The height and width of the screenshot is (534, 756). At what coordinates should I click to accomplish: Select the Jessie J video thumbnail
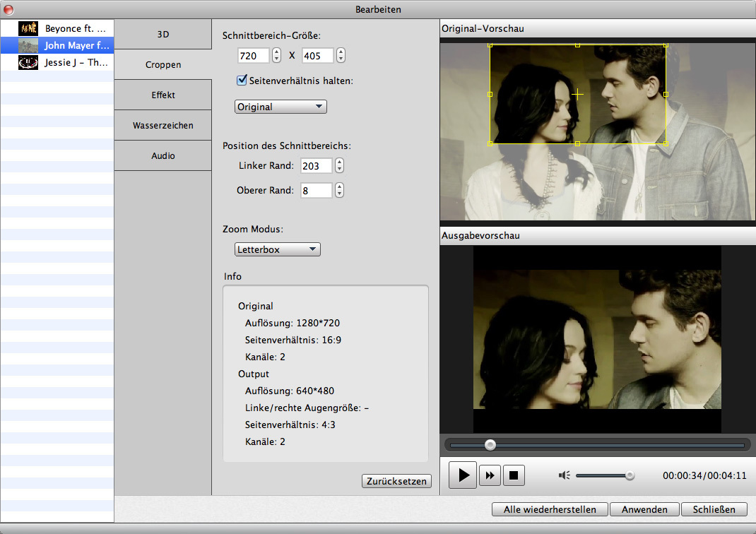point(28,62)
